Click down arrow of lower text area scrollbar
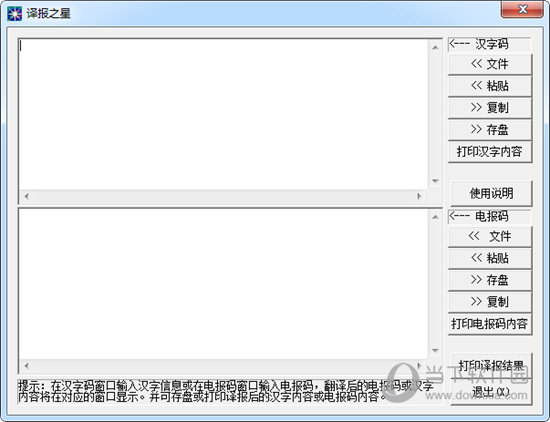 [435, 350]
